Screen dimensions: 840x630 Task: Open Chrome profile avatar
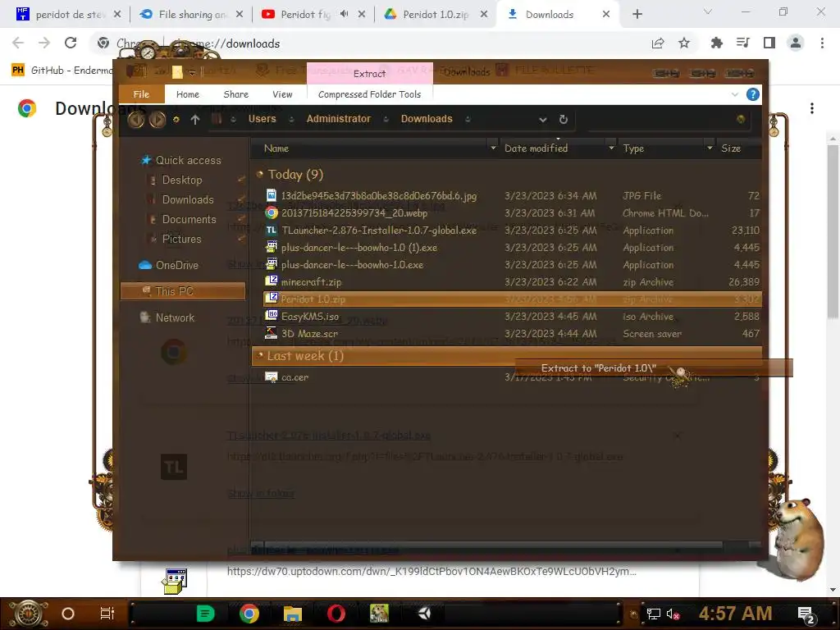pos(796,43)
